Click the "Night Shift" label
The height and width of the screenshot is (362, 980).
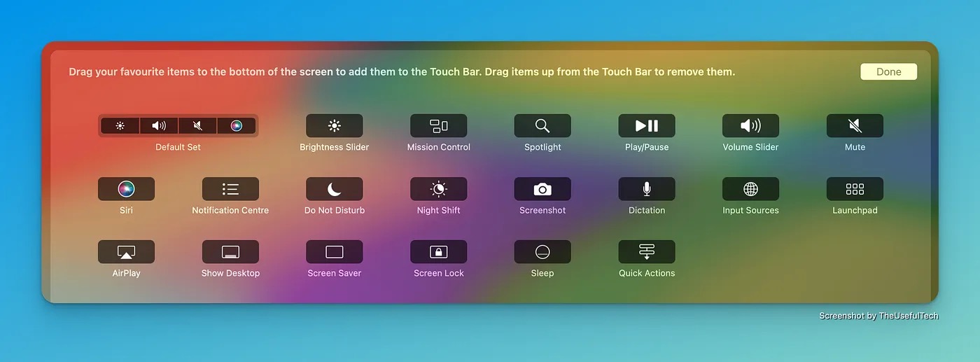[x=439, y=210]
